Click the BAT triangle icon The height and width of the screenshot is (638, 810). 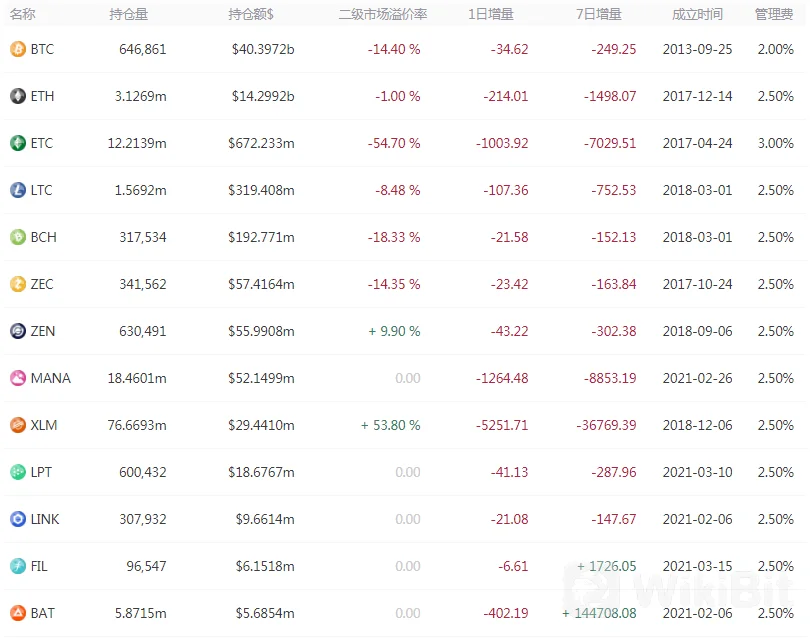click(18, 613)
